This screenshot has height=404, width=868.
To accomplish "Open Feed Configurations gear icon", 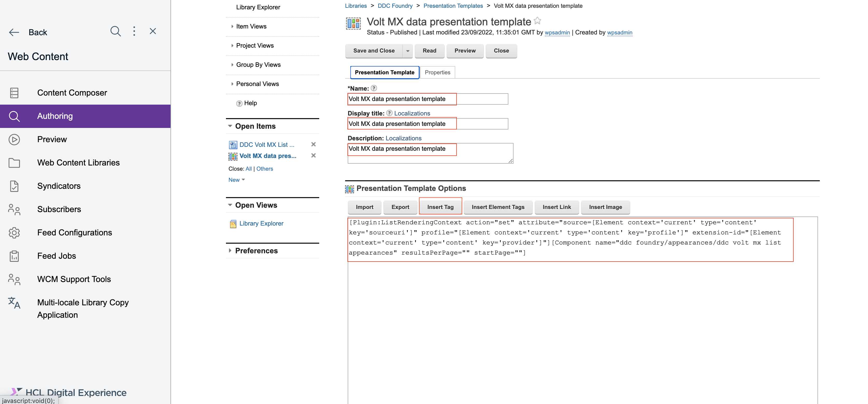I will [14, 232].
